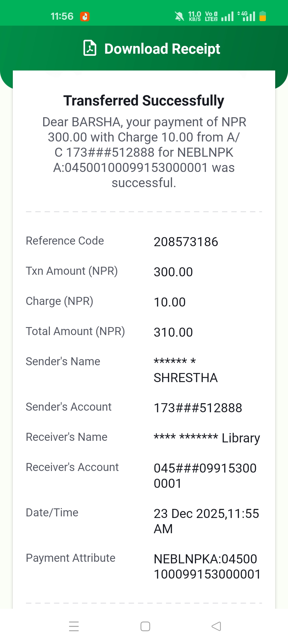
Task: Open recent apps via menu navigation icon
Action: tap(74, 626)
